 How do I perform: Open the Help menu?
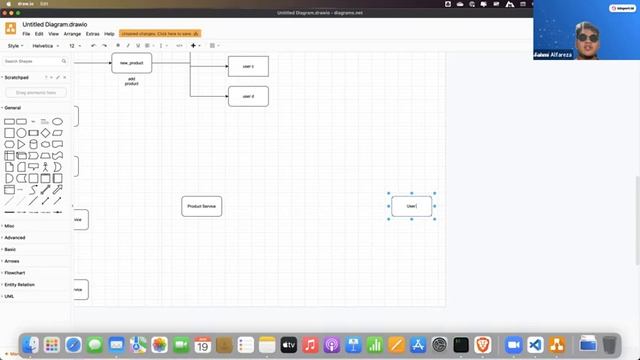coord(109,34)
